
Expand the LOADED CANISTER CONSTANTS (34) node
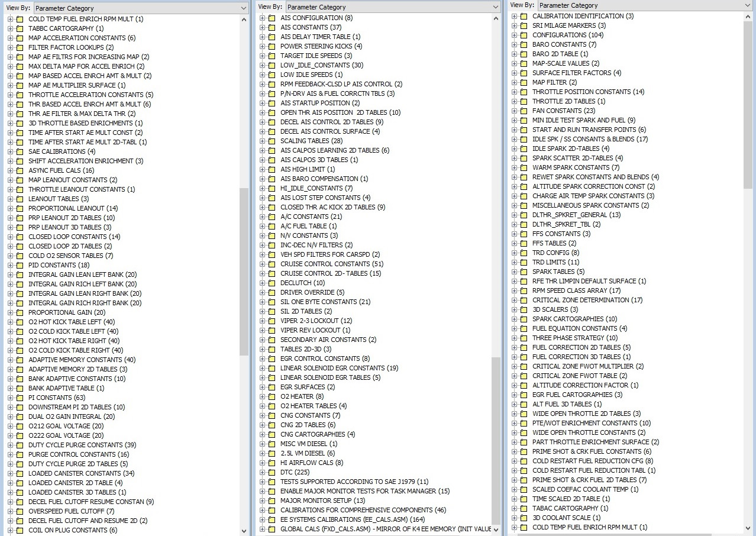10,473
